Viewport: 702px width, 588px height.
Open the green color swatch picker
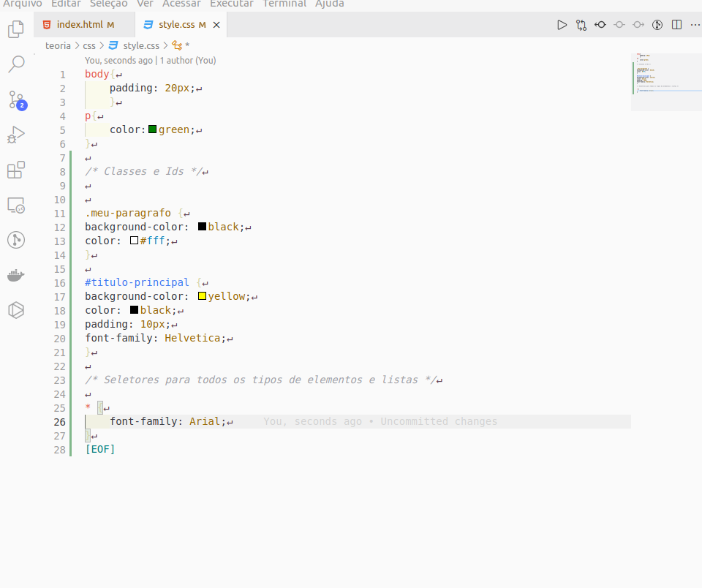pos(152,129)
